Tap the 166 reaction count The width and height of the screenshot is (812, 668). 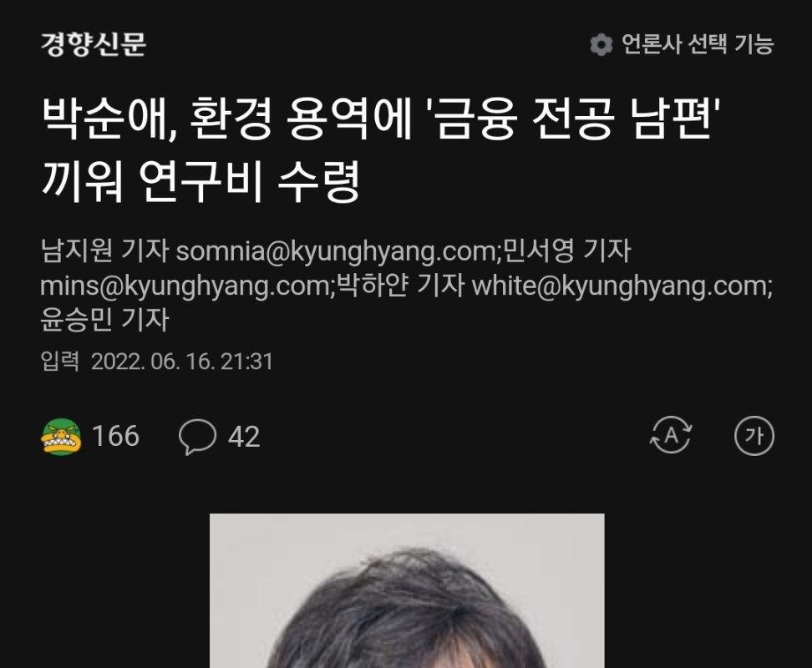pos(115,436)
